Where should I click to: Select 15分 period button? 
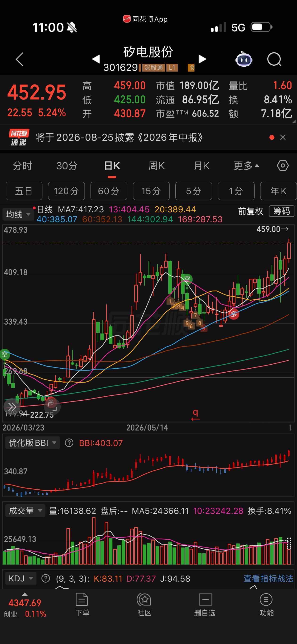click(x=151, y=191)
